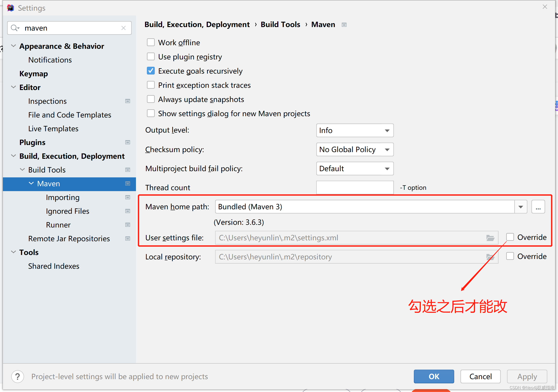Viewport: 558px width, 392px height.
Task: Select Importing under Maven
Action: (x=63, y=197)
